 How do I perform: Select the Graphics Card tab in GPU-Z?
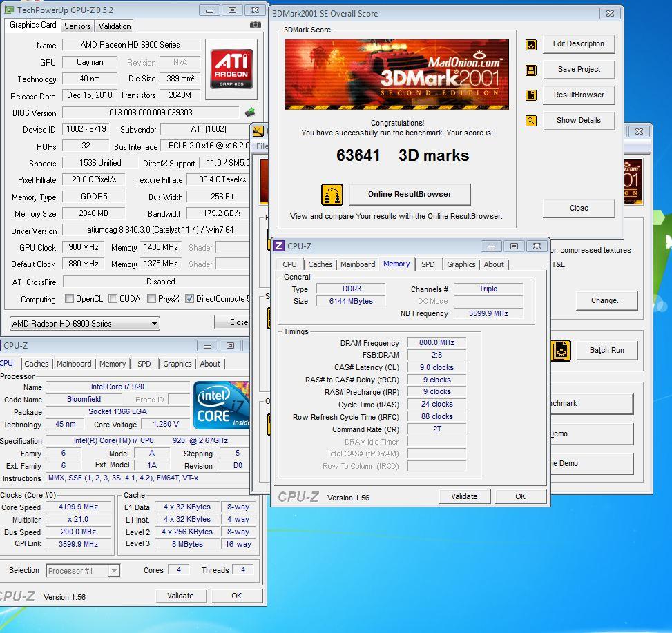point(32,25)
